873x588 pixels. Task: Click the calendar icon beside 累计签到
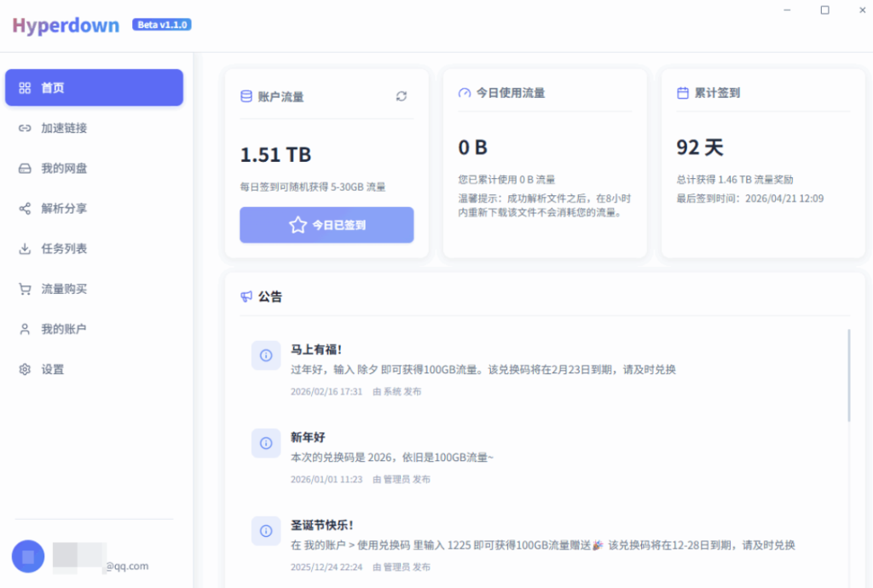point(683,93)
